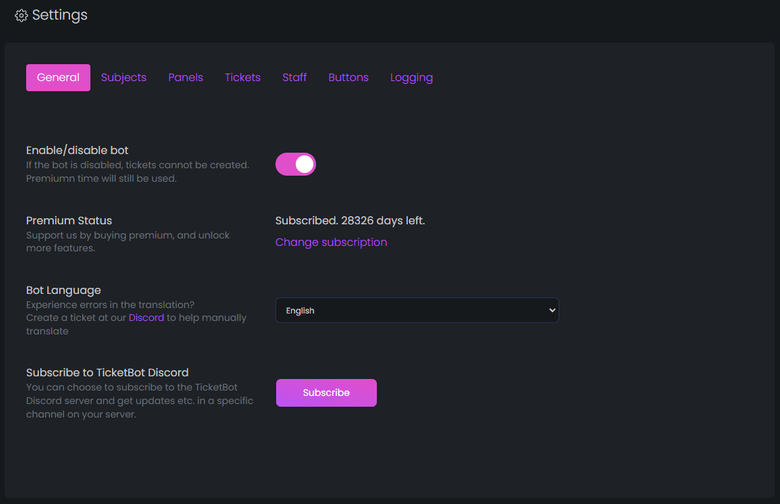Open the Subjects tab
This screenshot has width=780, height=504.
124,78
